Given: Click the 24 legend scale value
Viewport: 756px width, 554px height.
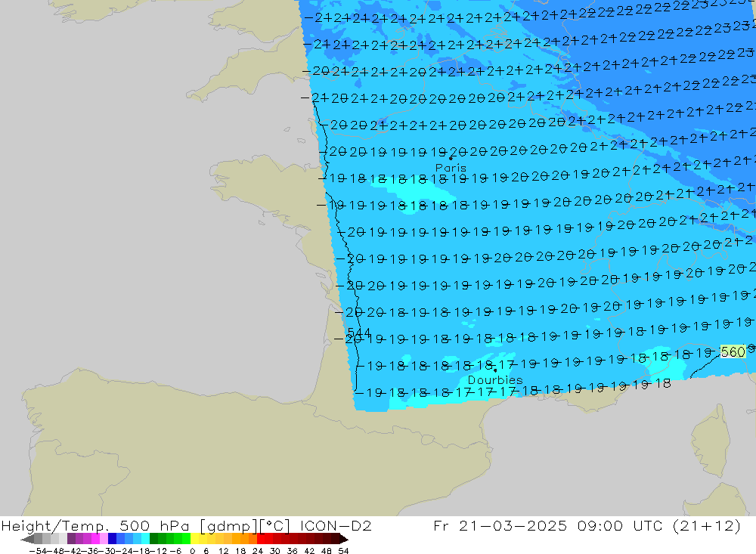Looking at the screenshot, I should (258, 551).
